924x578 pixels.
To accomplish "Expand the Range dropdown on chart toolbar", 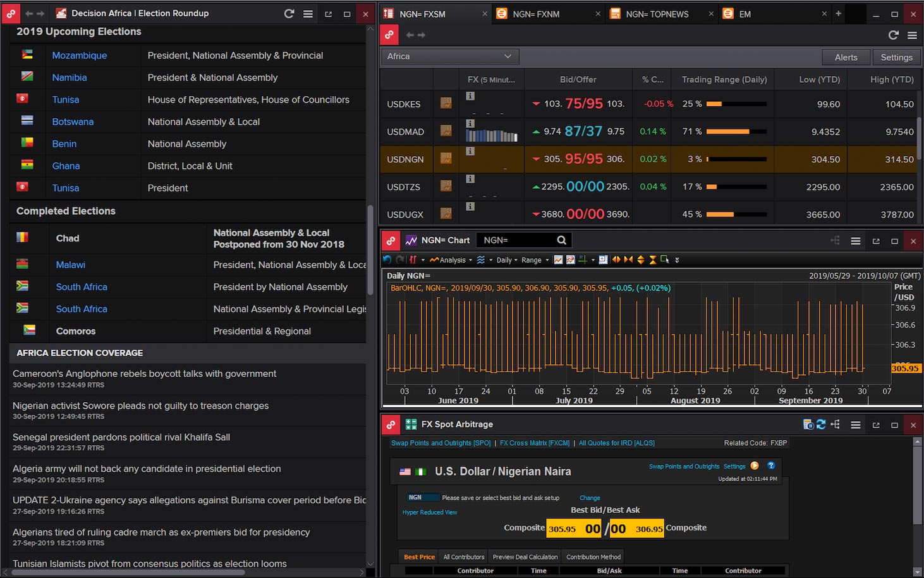I will click(x=535, y=260).
